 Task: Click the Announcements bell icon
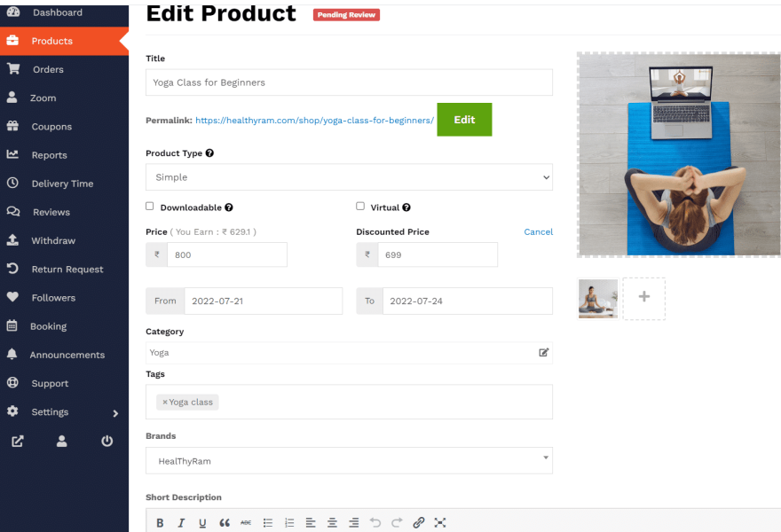pos(12,355)
